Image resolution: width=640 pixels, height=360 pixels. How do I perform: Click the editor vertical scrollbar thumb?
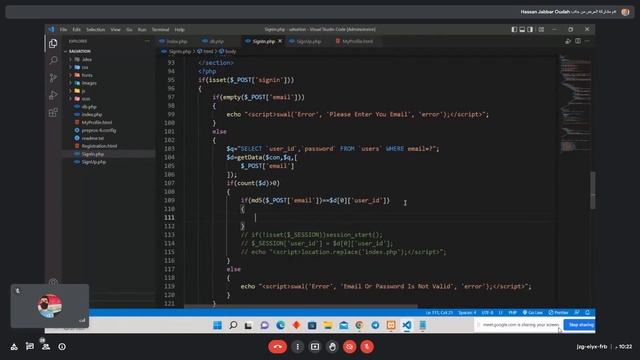click(593, 191)
